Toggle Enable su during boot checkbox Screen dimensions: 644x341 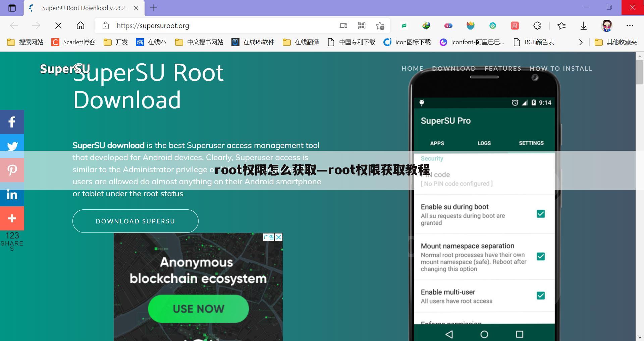coord(541,214)
